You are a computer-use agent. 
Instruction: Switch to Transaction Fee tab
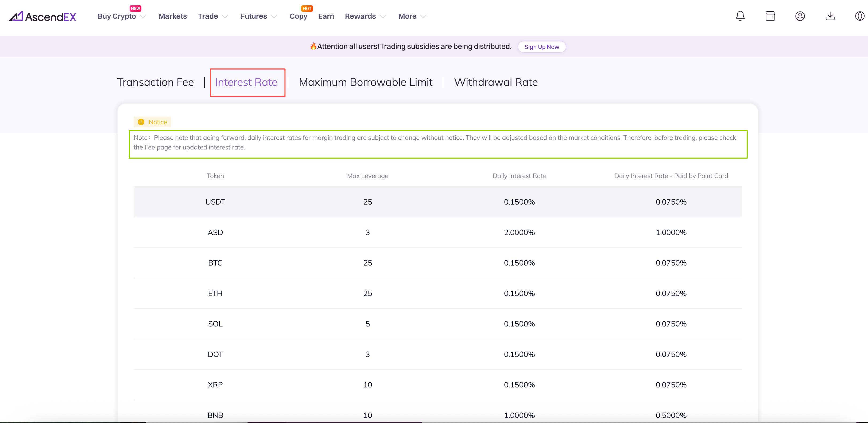pos(155,82)
